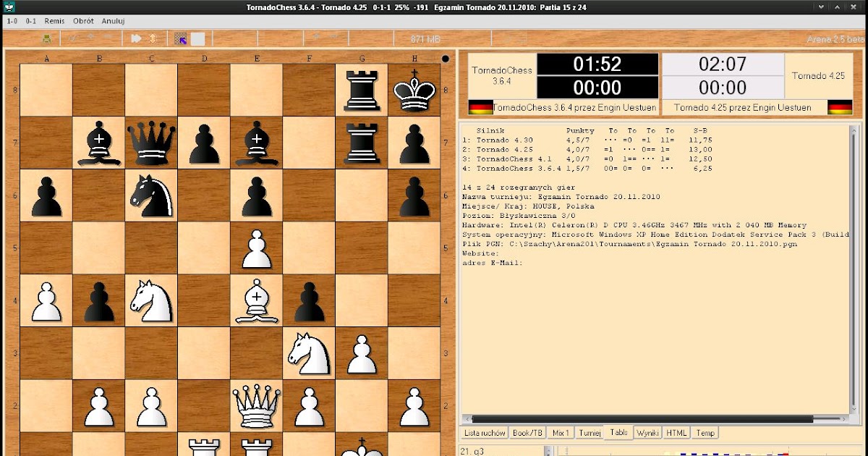
Task: Click the 'Nazwa turnieju' line
Action: pos(561,197)
